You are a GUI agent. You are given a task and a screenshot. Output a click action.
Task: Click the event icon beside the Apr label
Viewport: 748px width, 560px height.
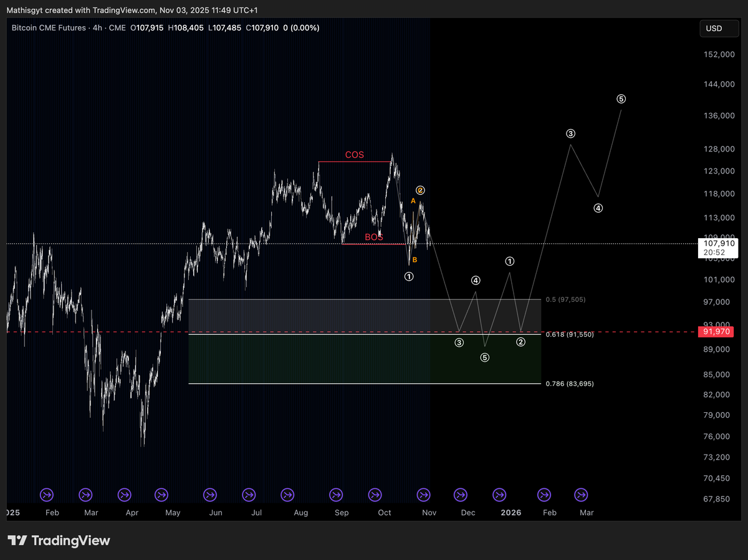124,495
